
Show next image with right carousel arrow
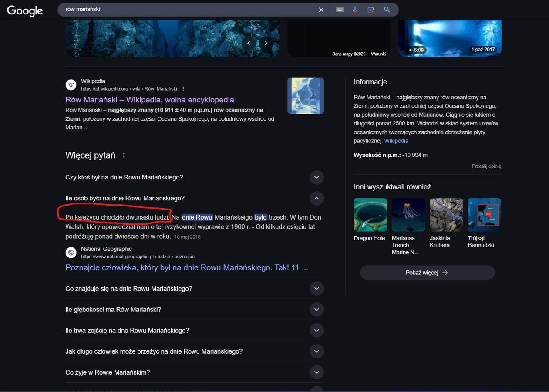point(266,43)
